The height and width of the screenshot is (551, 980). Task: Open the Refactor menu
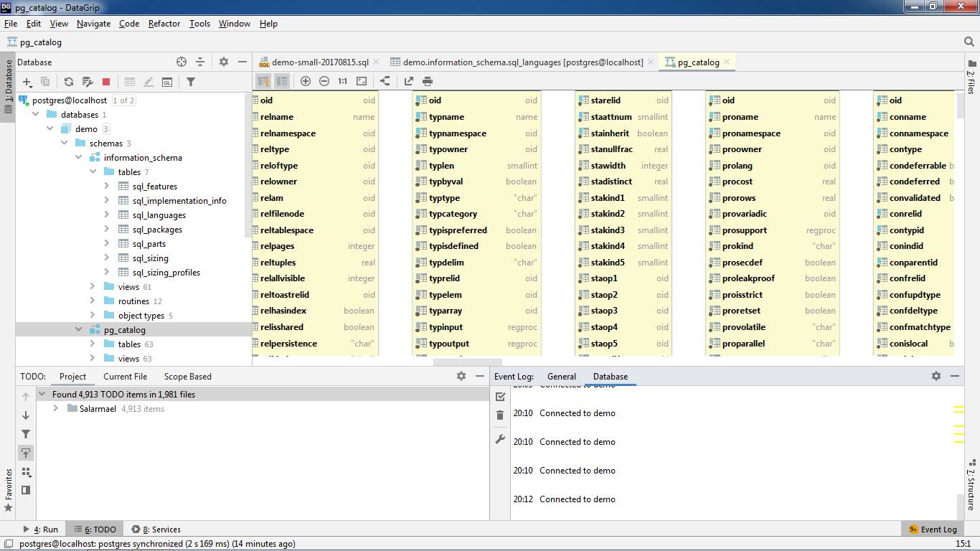coord(164,24)
